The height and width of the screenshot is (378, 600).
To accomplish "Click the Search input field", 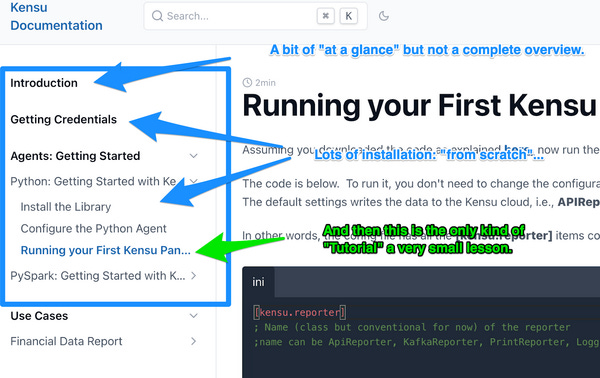I will (255, 16).
